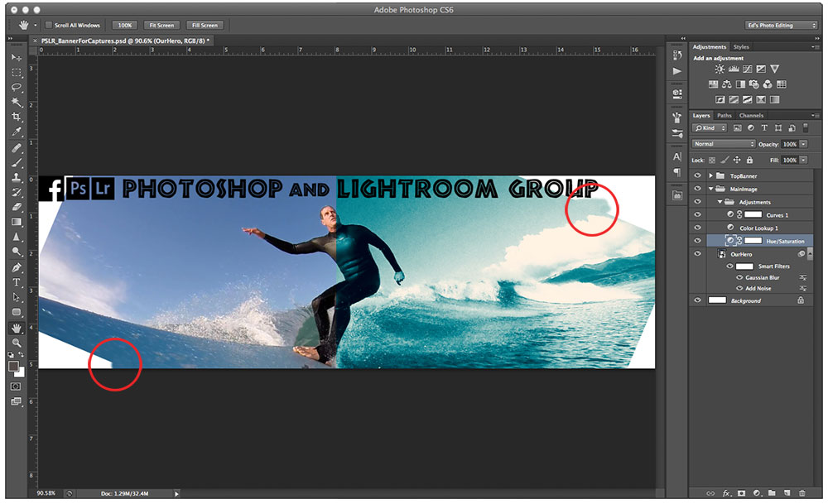This screenshot has width=828, height=504.
Task: Collapse the MainImage group
Action: 710,189
